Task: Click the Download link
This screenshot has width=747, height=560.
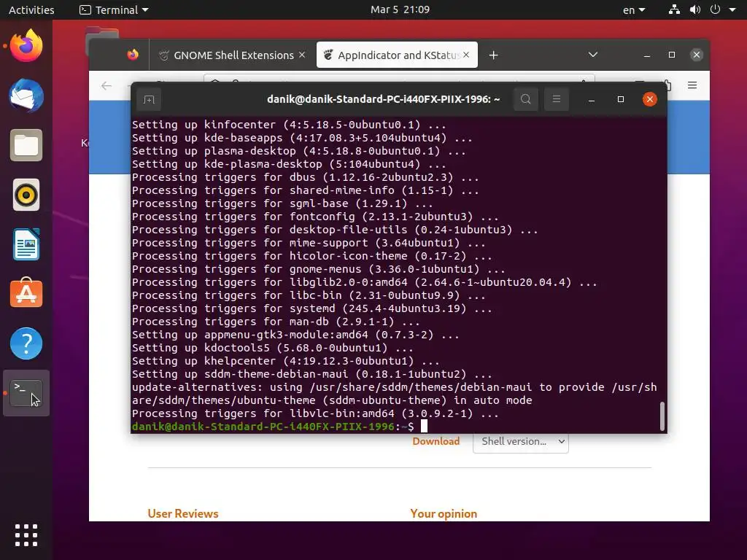Action: click(436, 441)
